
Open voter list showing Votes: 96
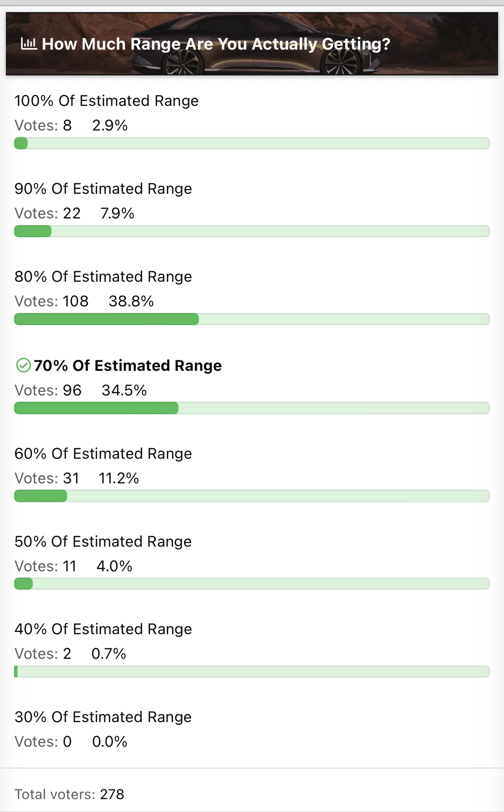point(48,390)
